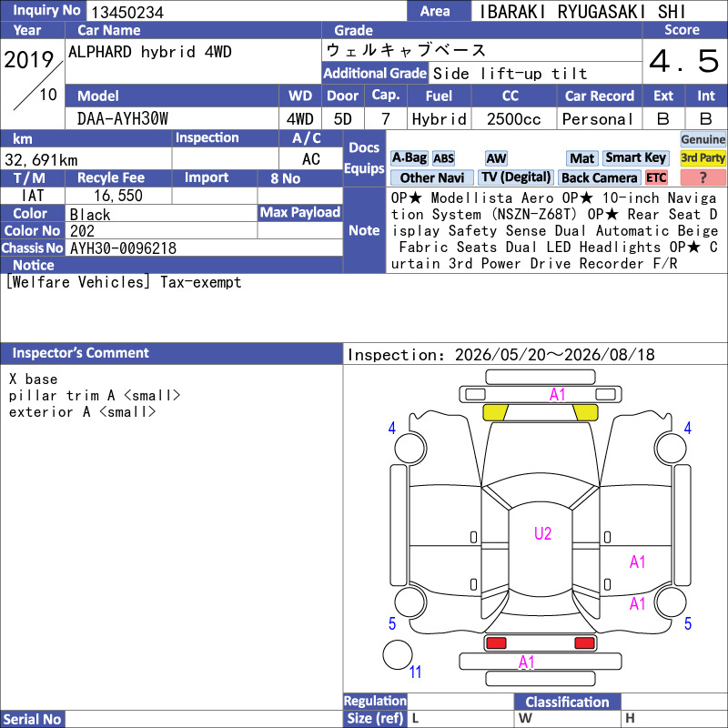Image resolution: width=728 pixels, height=728 pixels.
Task: Click the Smart Key badge
Action: 635,158
